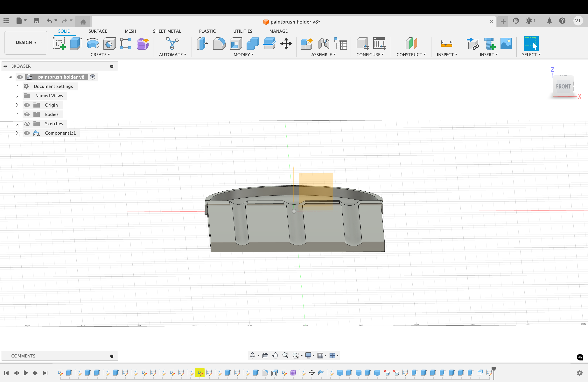588x382 pixels.
Task: Hide the Bodies folder with eye icon
Action: point(27,114)
